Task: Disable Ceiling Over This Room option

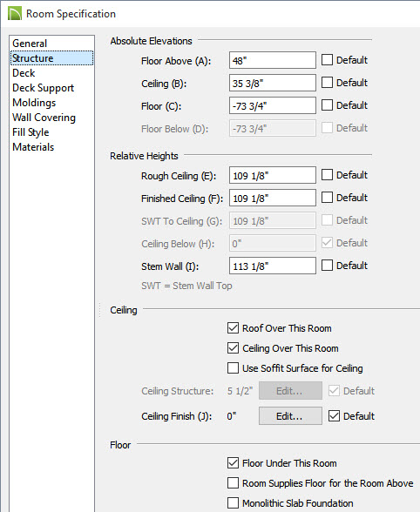Action: 233,348
